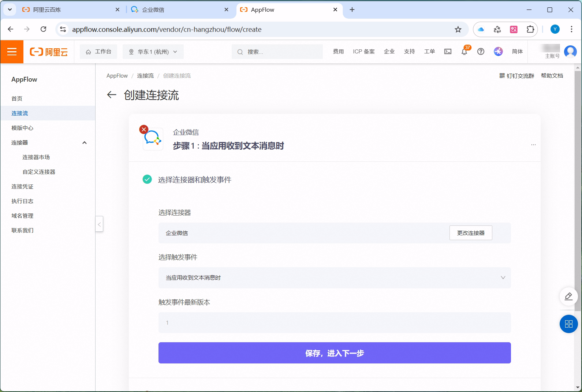Open Chrome three-dot menu
Image resolution: width=582 pixels, height=392 pixels.
pyautogui.click(x=571, y=29)
